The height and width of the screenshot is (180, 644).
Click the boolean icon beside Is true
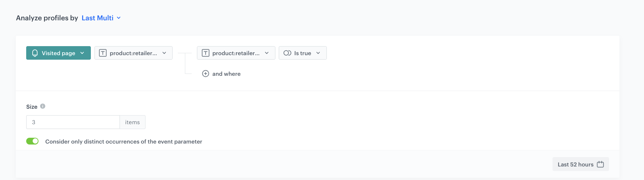[287, 53]
